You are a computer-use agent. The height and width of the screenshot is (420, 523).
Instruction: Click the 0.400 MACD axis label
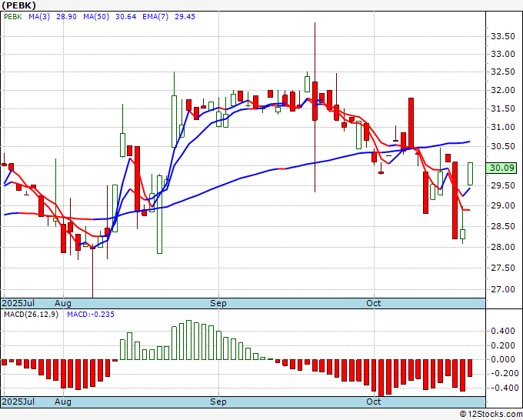point(503,332)
